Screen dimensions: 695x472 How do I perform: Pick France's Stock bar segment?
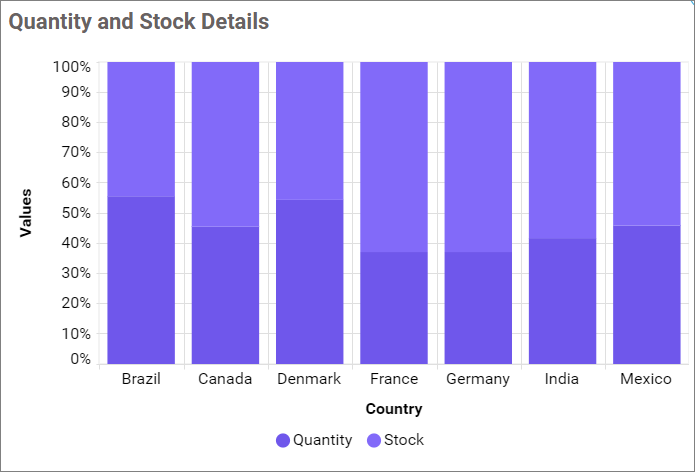pyautogui.click(x=394, y=156)
